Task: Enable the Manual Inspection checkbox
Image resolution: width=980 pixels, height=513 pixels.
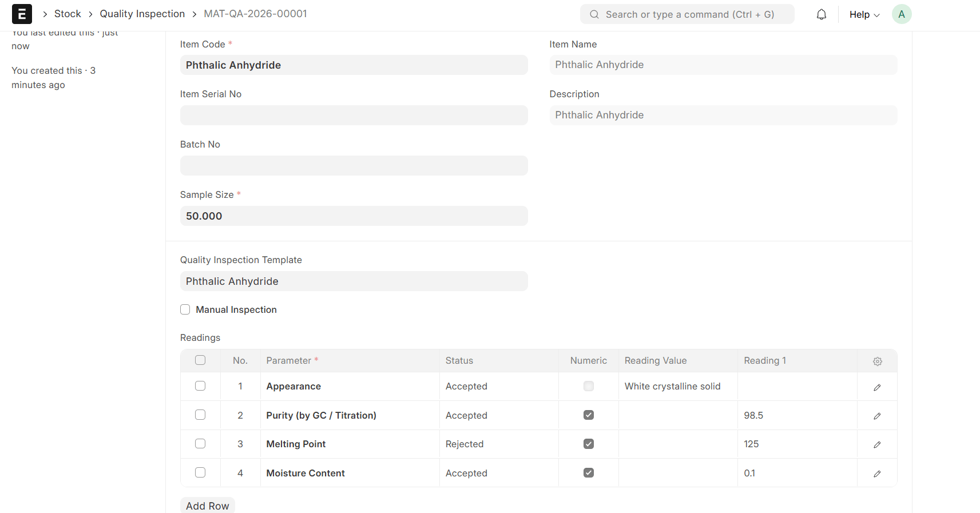Action: pyautogui.click(x=185, y=309)
